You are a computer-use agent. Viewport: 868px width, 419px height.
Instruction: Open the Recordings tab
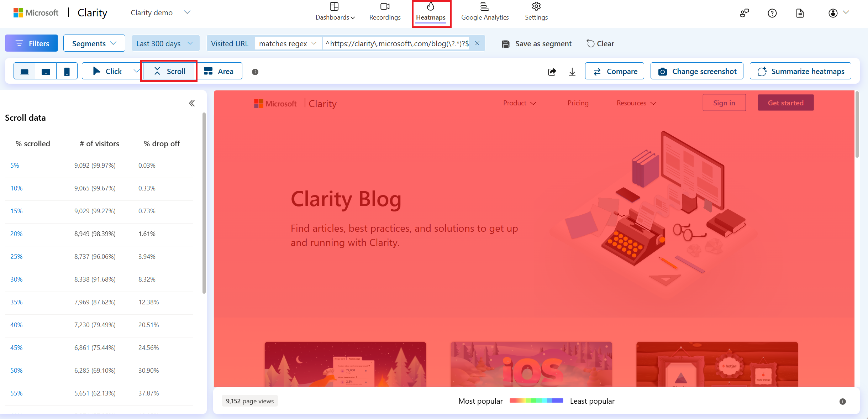pos(385,11)
